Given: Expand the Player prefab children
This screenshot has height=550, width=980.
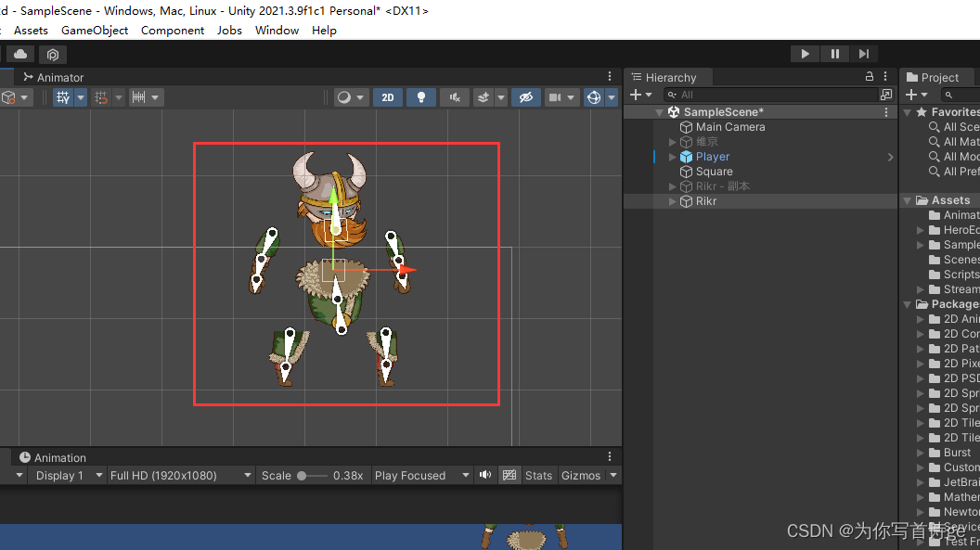Looking at the screenshot, I should [x=673, y=157].
